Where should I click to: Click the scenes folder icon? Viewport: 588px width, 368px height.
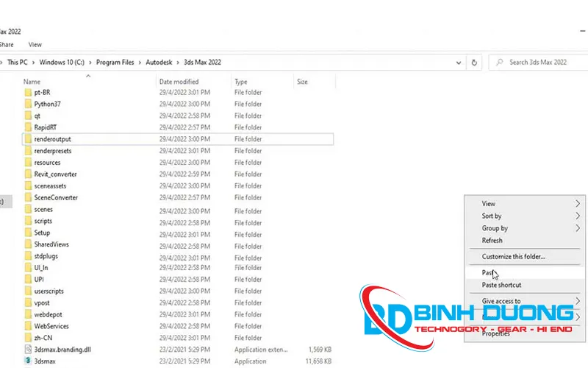tap(28, 209)
